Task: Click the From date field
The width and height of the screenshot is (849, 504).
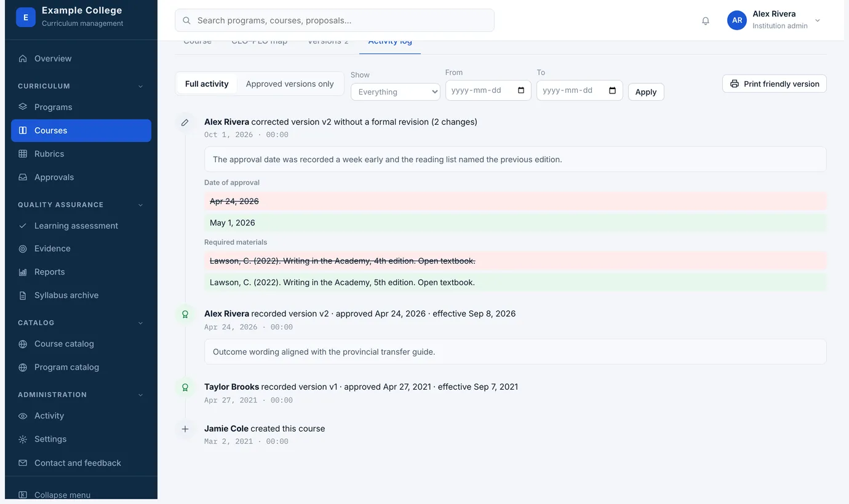Action: coord(488,90)
